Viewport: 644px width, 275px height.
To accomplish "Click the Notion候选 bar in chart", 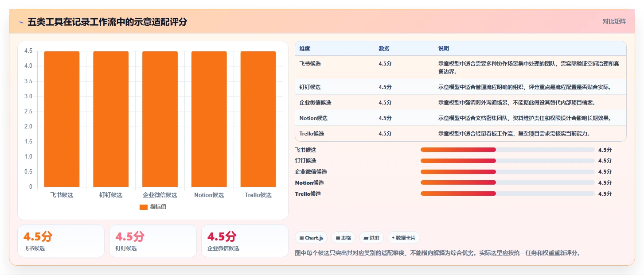I will pyautogui.click(x=209, y=119).
